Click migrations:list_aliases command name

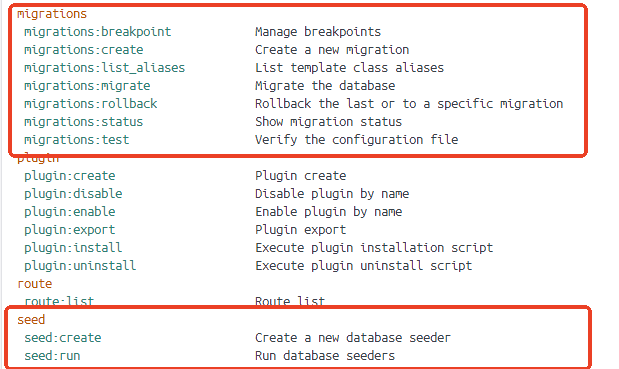tap(105, 68)
